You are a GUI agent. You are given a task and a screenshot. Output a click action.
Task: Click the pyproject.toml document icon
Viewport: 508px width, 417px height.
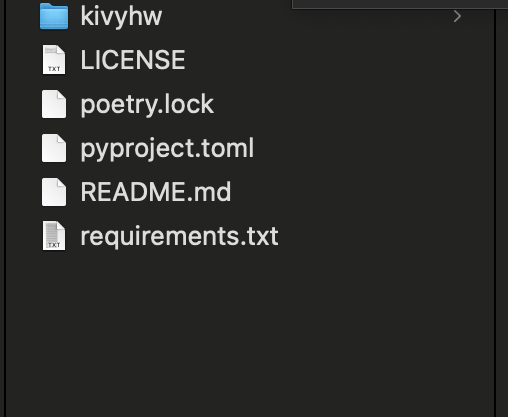point(54,148)
